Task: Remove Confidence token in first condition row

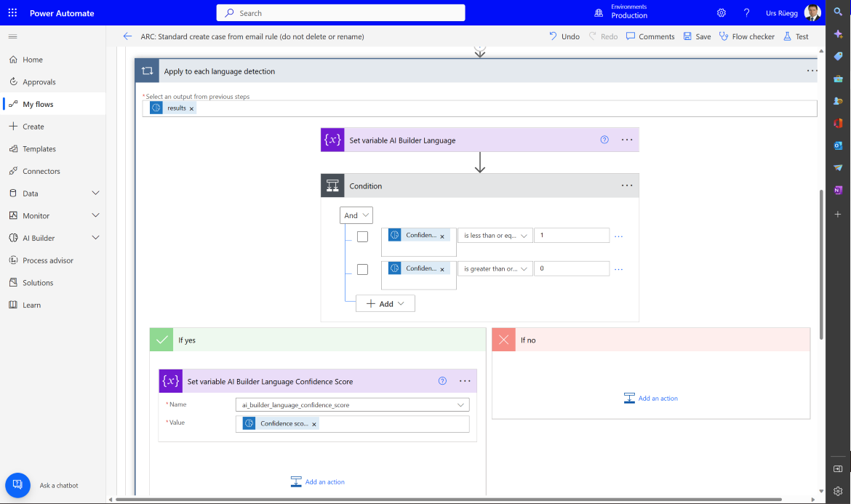Action: (442, 236)
